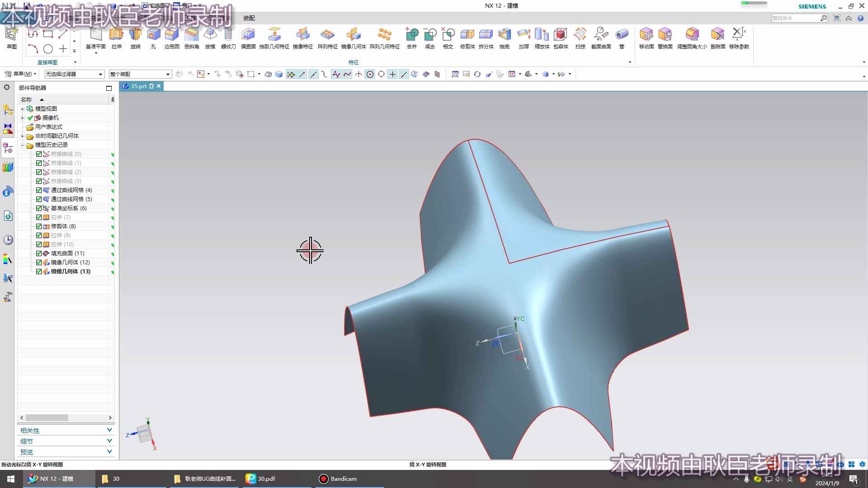Open the selection filter 无选择过滤器 dropdown
868x488 pixels.
click(75, 74)
